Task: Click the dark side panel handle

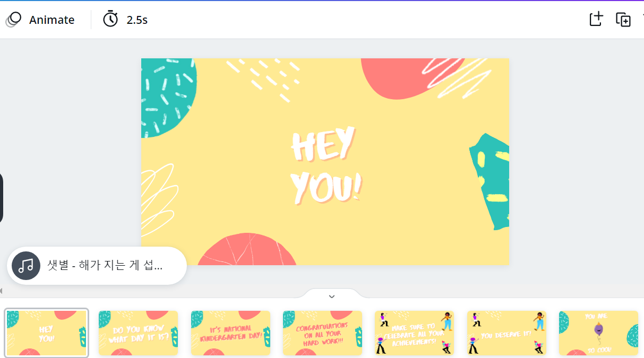Action: 1,198
